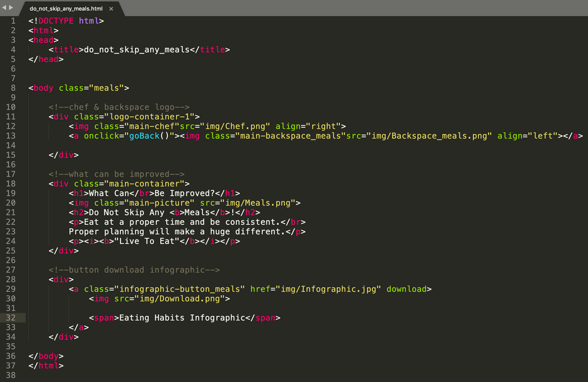Click the align="right" value on line 12

(323, 127)
